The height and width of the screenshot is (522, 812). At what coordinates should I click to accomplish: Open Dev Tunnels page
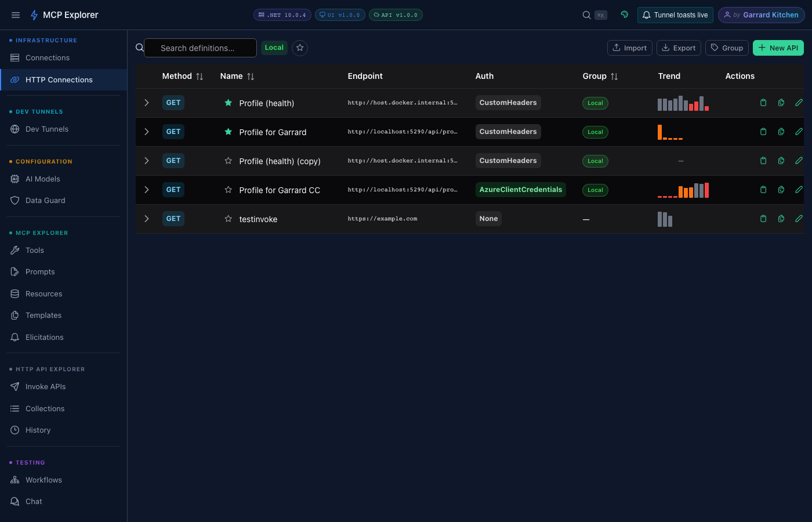click(x=63, y=129)
